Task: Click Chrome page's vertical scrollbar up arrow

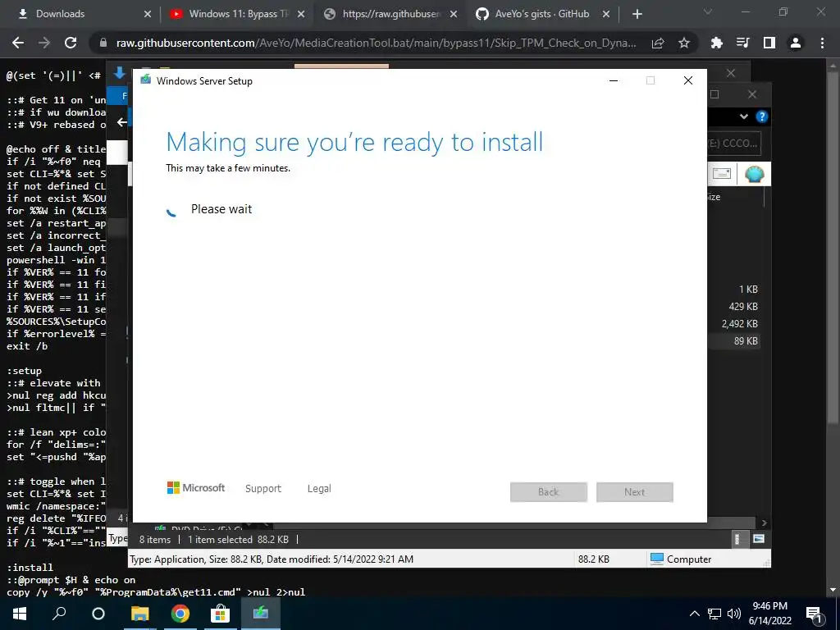Action: pyautogui.click(x=833, y=66)
